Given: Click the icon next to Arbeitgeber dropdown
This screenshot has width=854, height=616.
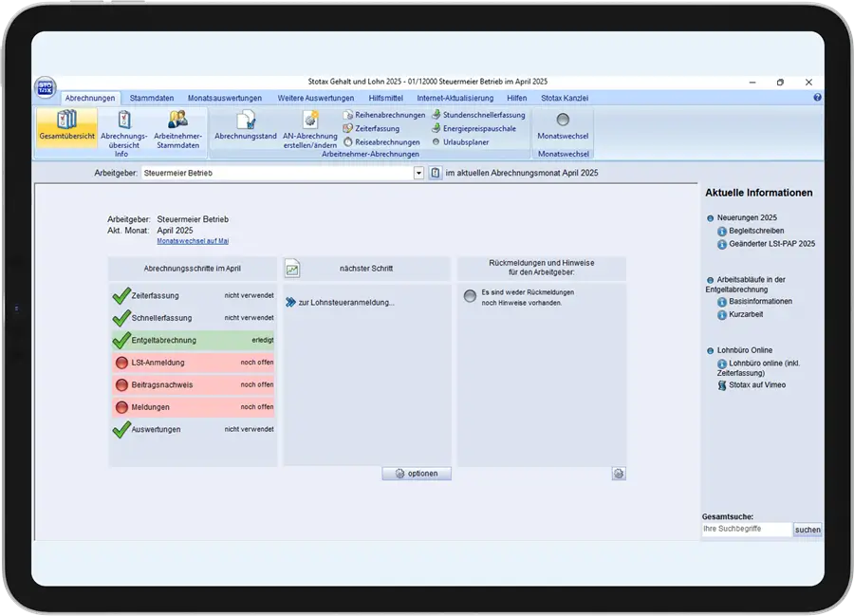Looking at the screenshot, I should tap(435, 173).
